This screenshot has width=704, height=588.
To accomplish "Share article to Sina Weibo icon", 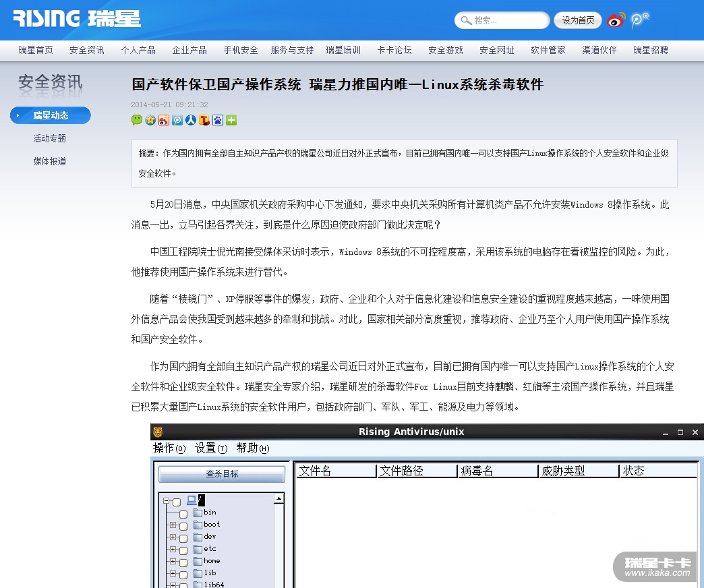I will tap(164, 120).
